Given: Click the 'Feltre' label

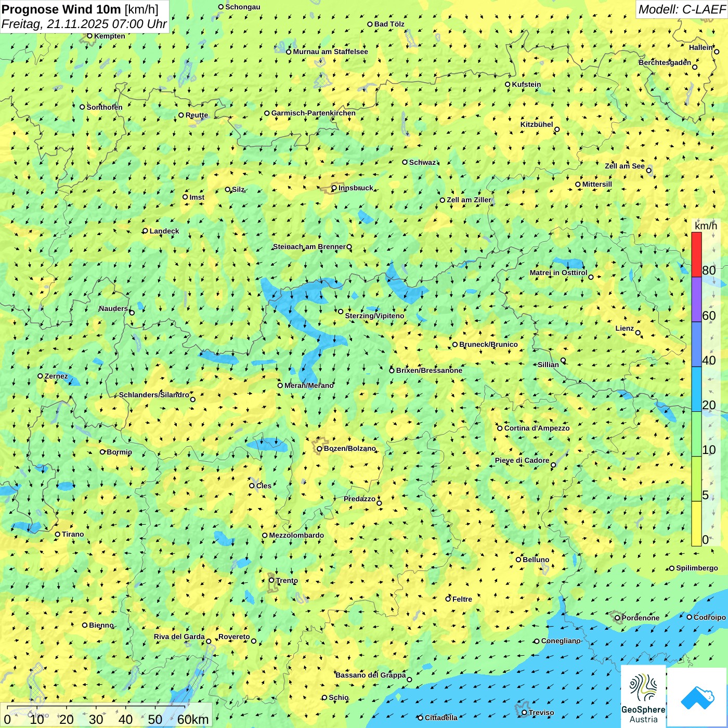Looking at the screenshot, I should (x=462, y=599).
